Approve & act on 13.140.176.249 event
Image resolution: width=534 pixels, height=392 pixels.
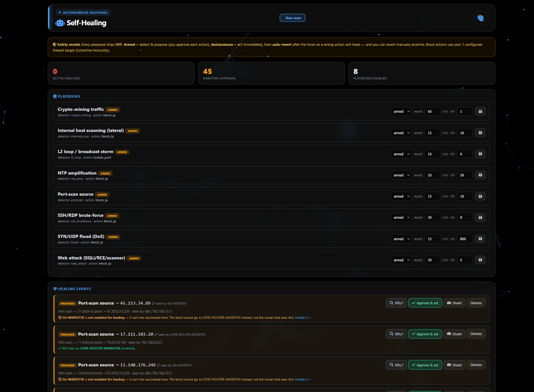(425, 365)
